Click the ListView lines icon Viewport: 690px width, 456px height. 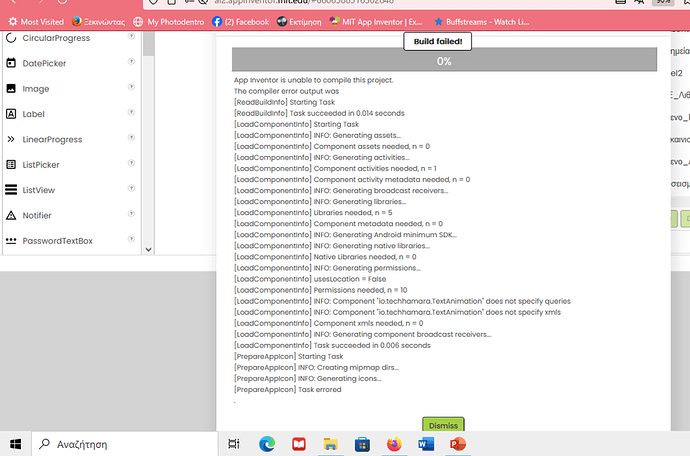pyautogui.click(x=11, y=190)
